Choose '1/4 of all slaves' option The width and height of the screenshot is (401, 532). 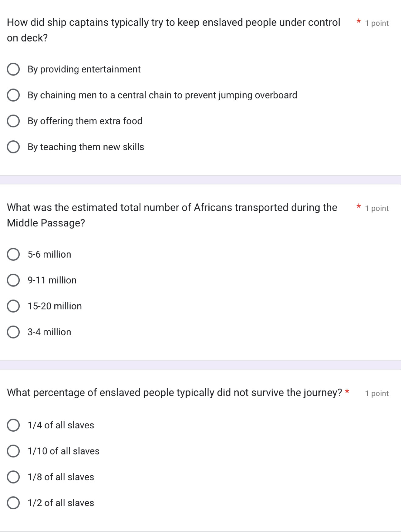coord(13,425)
